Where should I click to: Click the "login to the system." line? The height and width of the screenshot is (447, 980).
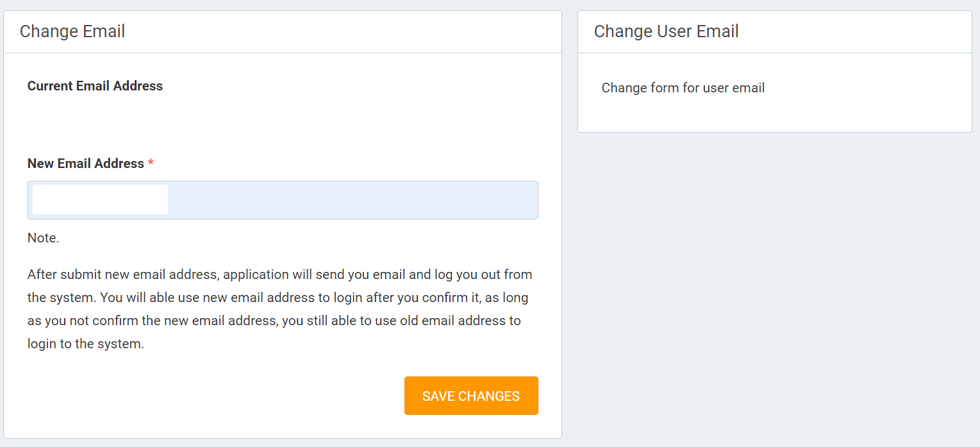point(85,344)
